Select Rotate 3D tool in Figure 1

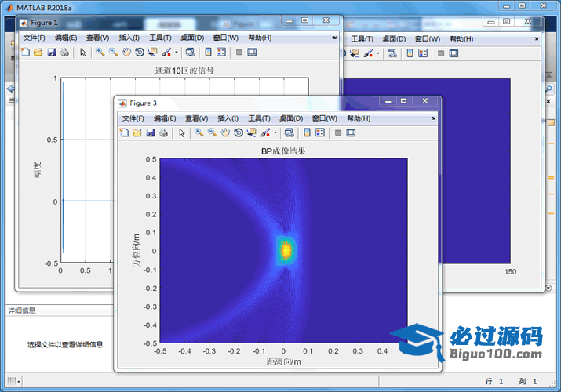[140, 53]
